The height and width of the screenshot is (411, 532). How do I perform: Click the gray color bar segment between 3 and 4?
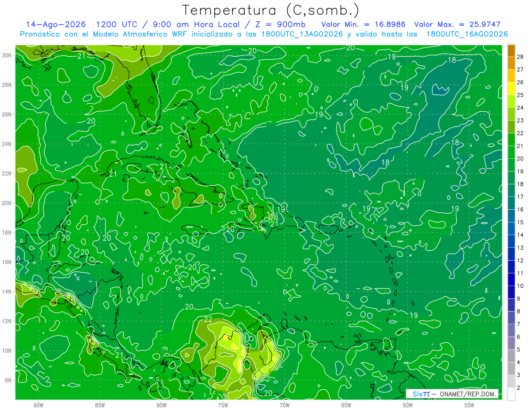pos(511,368)
